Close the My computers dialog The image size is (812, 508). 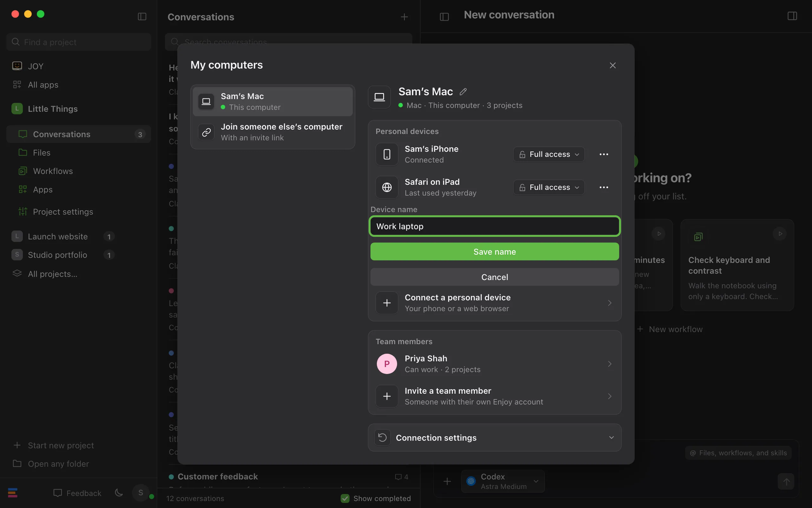pyautogui.click(x=612, y=65)
